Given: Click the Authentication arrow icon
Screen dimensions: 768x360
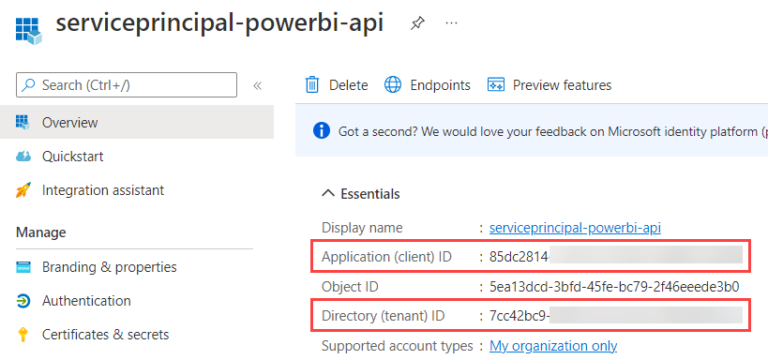Looking at the screenshot, I should pyautogui.click(x=23, y=301).
